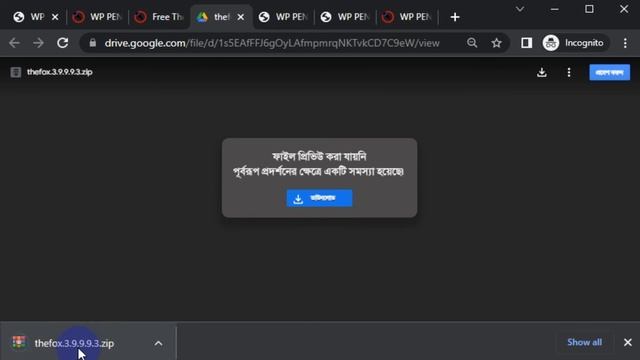Viewport: 640px width, 360px height.
Task: Switch to the Free Th tab
Action: point(159,17)
